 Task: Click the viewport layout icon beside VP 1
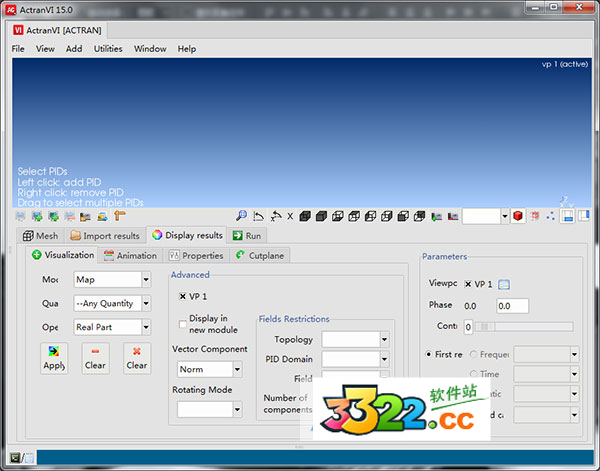click(504, 285)
